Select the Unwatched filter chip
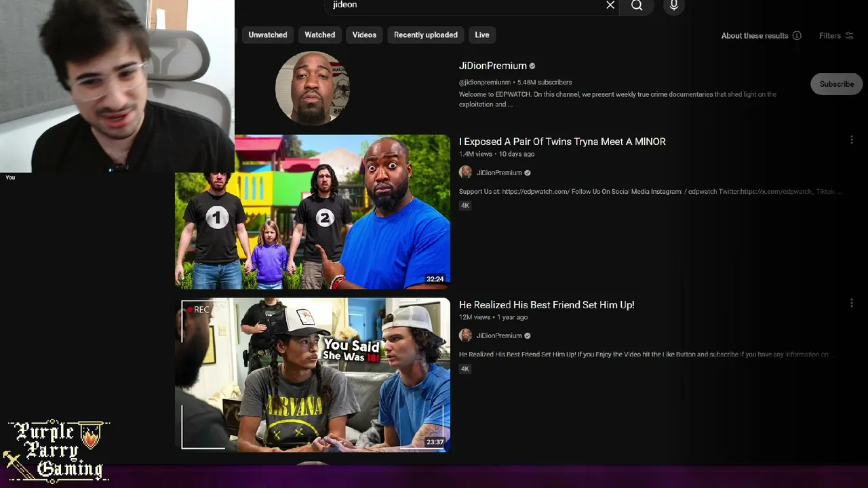This screenshot has height=488, width=868. pyautogui.click(x=268, y=35)
